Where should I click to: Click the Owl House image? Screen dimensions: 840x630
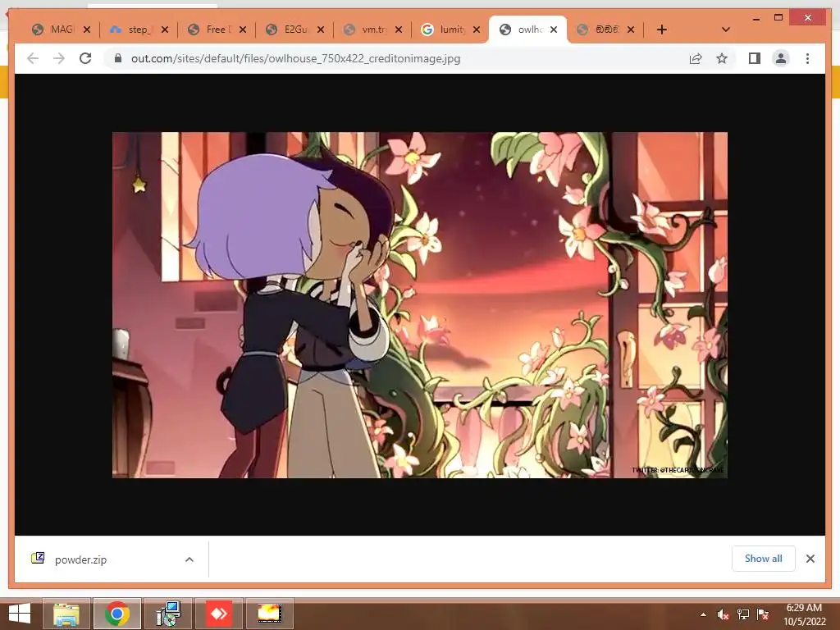tap(419, 305)
